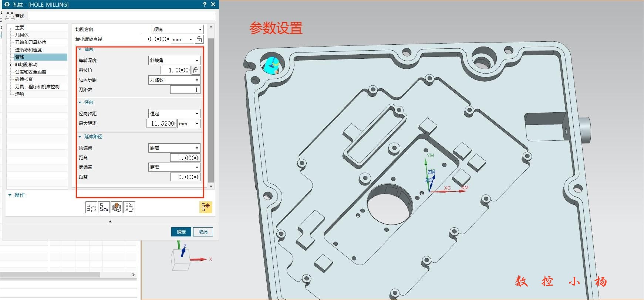Collapse the 操作 section
Viewport: 644px width, 300px height.
point(10,195)
